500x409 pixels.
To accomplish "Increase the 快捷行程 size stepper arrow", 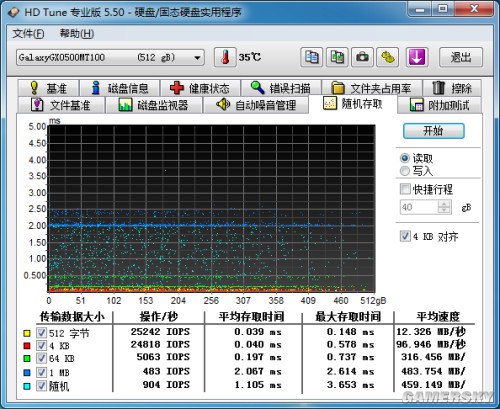I will point(444,204).
